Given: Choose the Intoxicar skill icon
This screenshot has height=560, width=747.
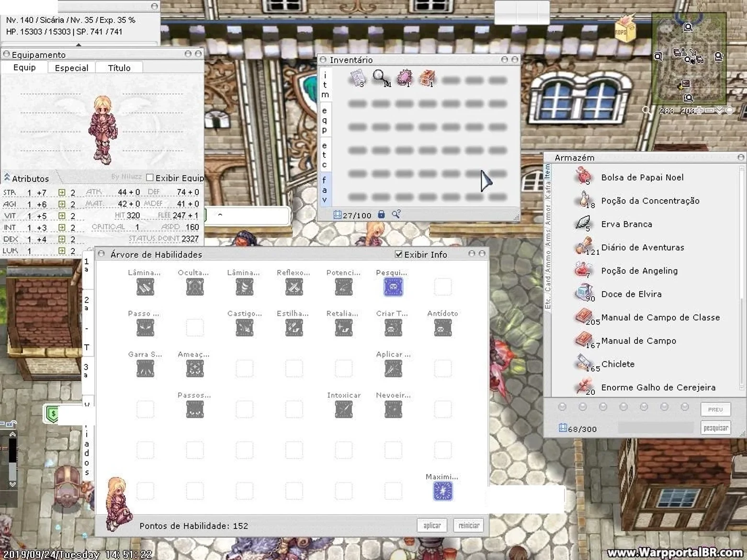Looking at the screenshot, I should [344, 409].
